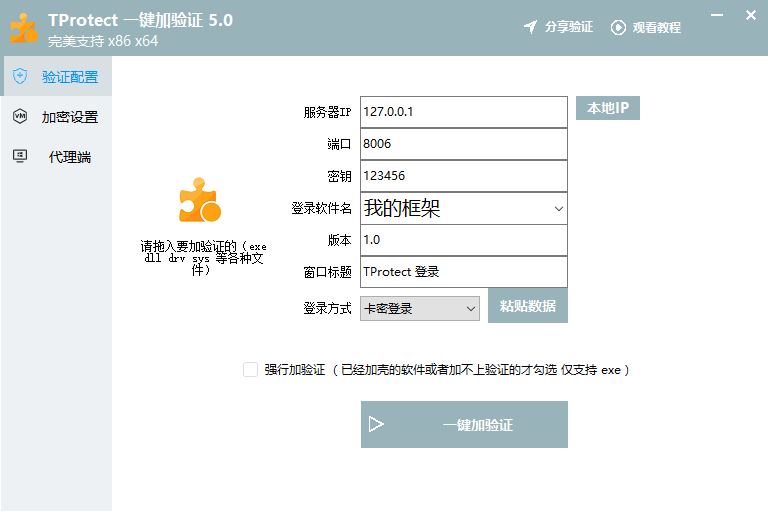The image size is (768, 512).
Task: Click the large orange puzzle drop-zone icon
Action: pyautogui.click(x=199, y=200)
